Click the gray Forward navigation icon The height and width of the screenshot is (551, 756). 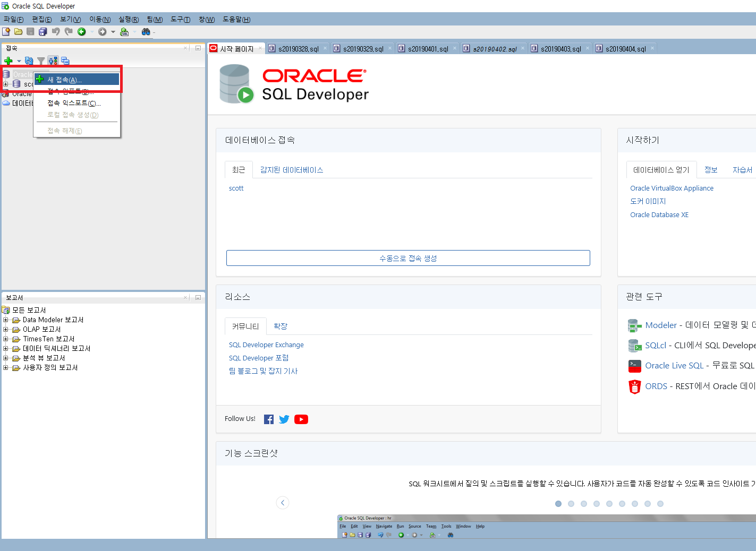click(x=103, y=32)
